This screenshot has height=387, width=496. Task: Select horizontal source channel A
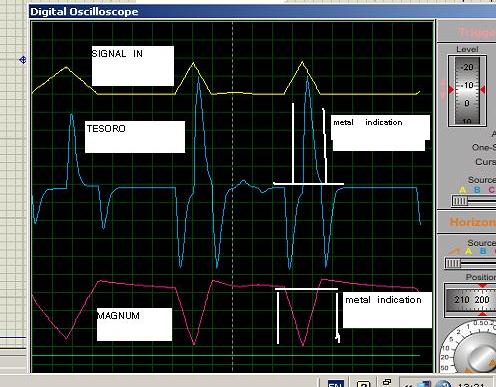[x=469, y=251]
